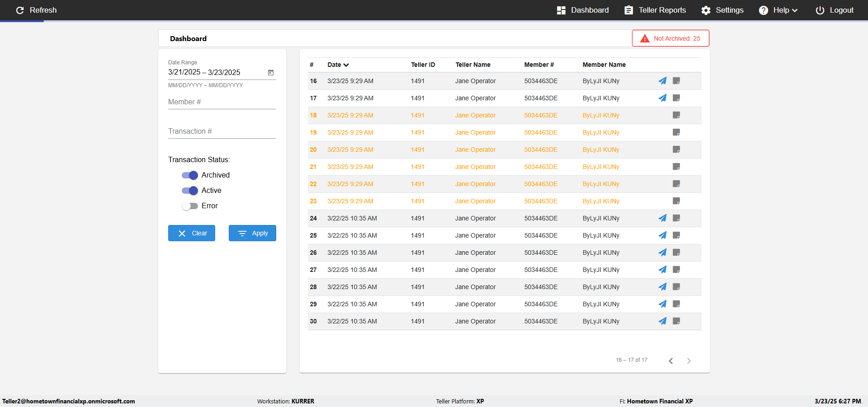The width and height of the screenshot is (868, 407).
Task: Click FI: Hometown Financial XP status text
Action: tap(656, 401)
